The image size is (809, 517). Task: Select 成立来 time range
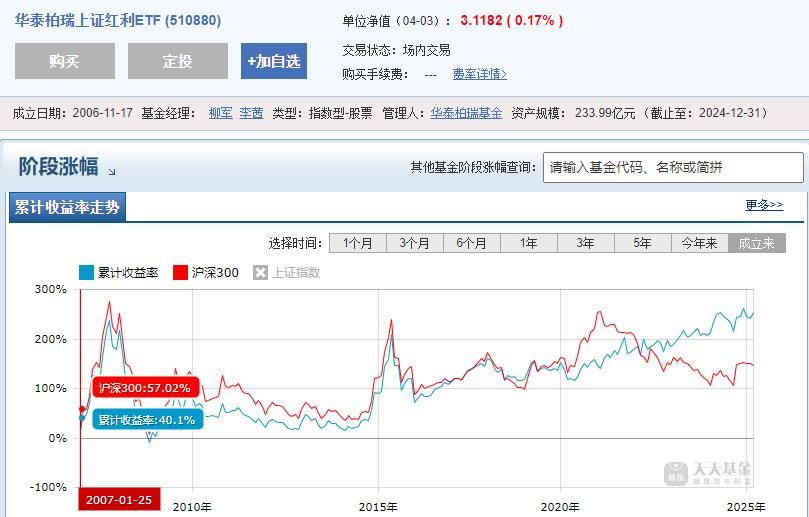(x=757, y=243)
